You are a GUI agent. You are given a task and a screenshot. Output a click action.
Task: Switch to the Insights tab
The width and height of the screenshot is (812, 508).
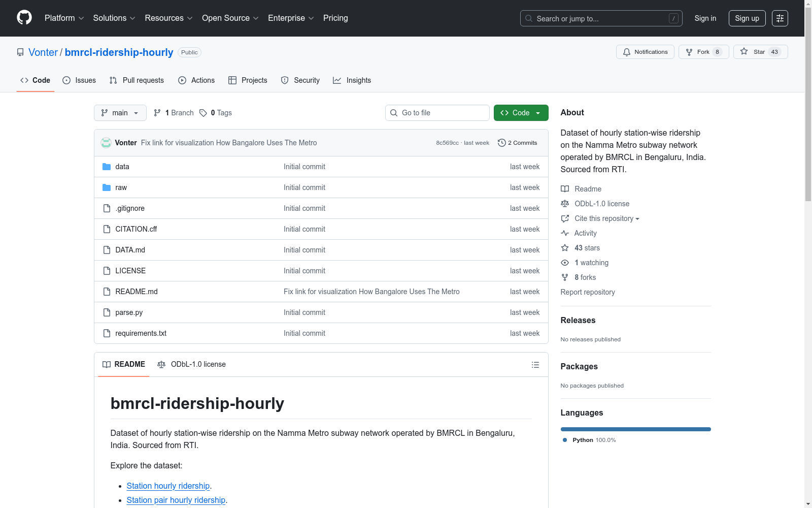coord(352,80)
